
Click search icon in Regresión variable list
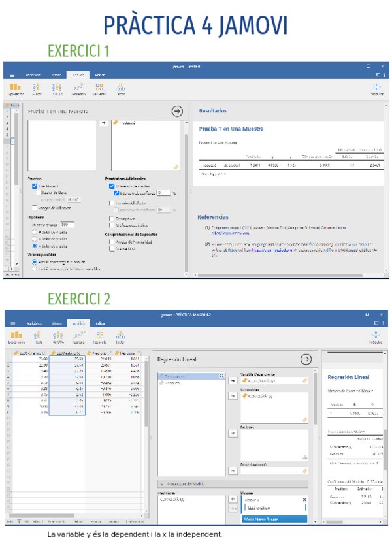click(221, 376)
